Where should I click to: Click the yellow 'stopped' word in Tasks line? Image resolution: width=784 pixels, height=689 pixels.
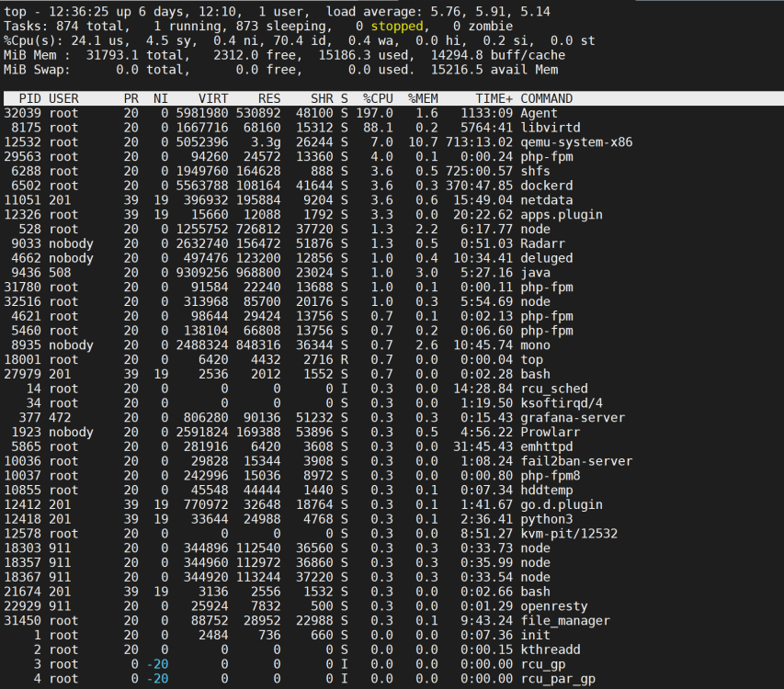pyautogui.click(x=397, y=26)
